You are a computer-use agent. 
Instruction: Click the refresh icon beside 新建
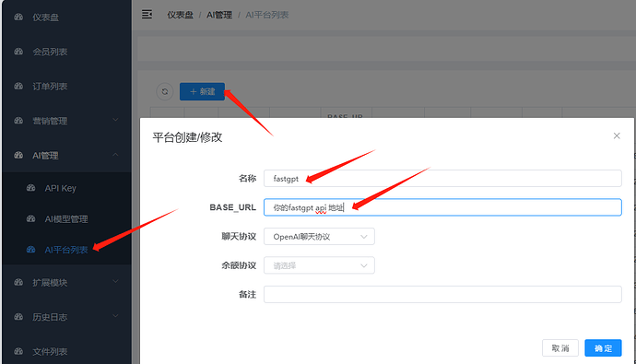[x=165, y=91]
